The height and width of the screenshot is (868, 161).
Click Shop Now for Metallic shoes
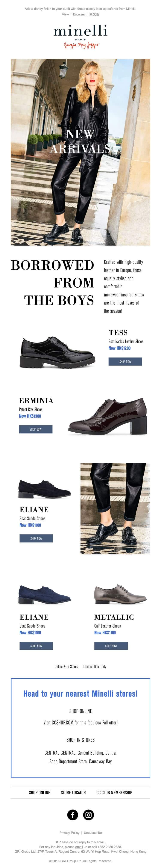(111, 646)
